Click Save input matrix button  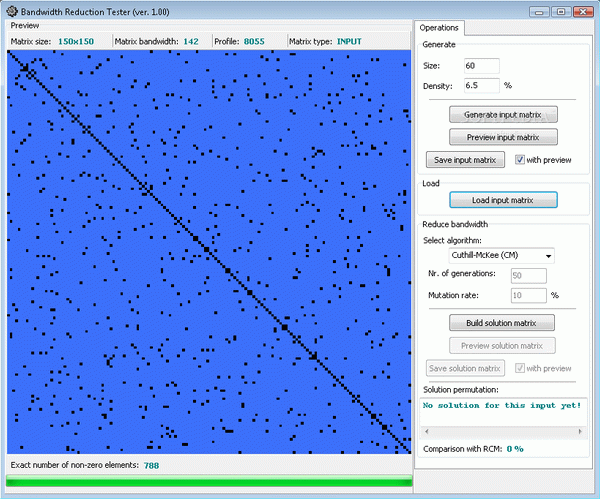465,160
